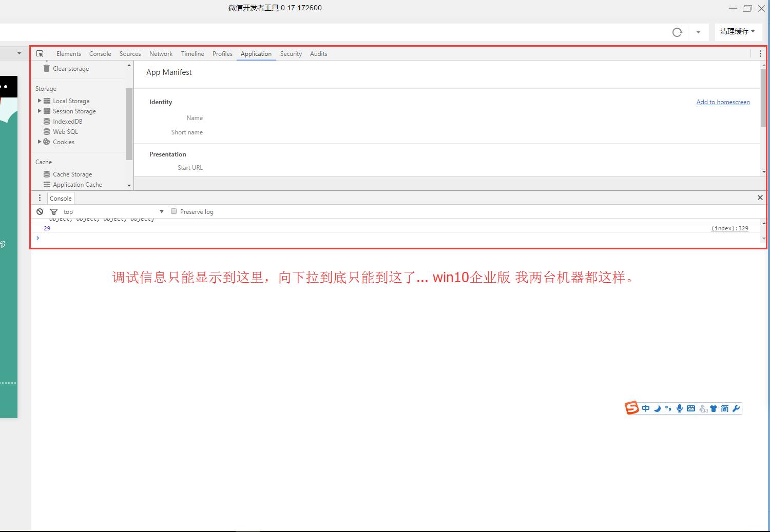Select the Cache Storage label

point(72,174)
